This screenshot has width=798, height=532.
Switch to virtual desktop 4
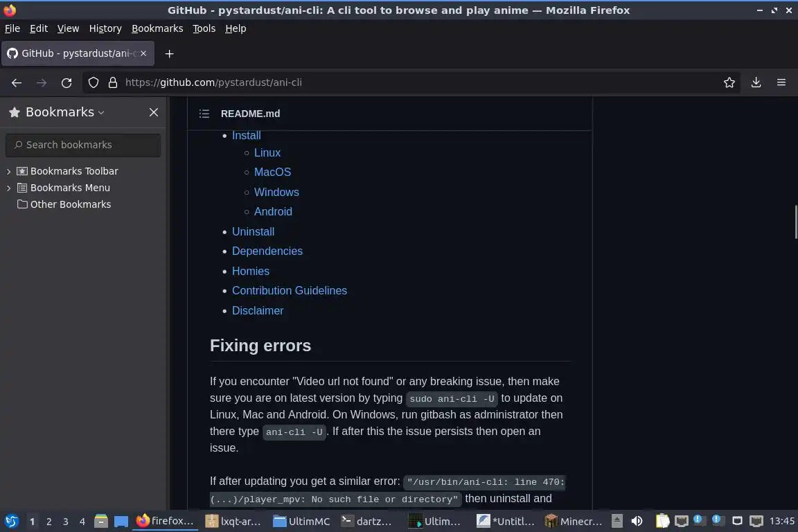tap(82, 522)
